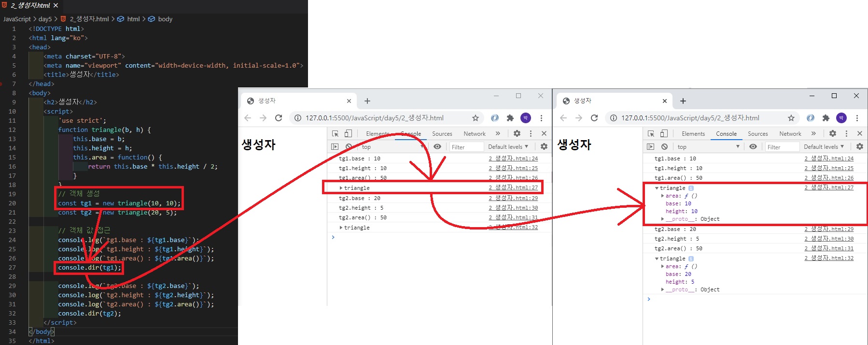The image size is (868, 345).
Task: Click Filter field in left DevTools console
Action: [x=466, y=147]
